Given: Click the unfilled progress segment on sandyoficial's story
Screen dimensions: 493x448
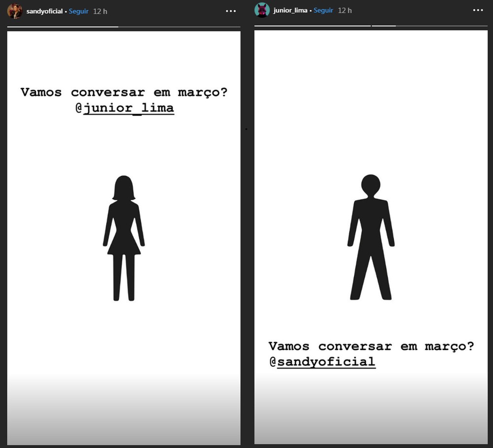Looking at the screenshot, I should [179, 27].
